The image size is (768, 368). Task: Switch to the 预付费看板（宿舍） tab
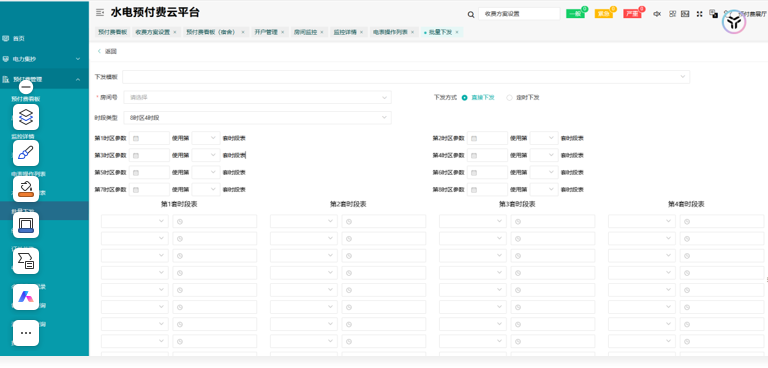211,32
